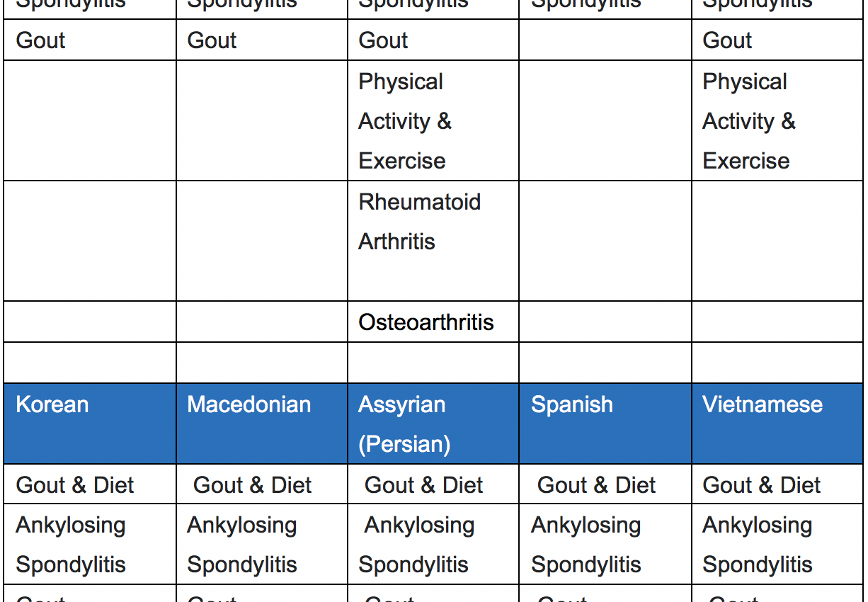Open the Osteoarthritis entry
Screen dimensions: 868x602
tap(426, 322)
